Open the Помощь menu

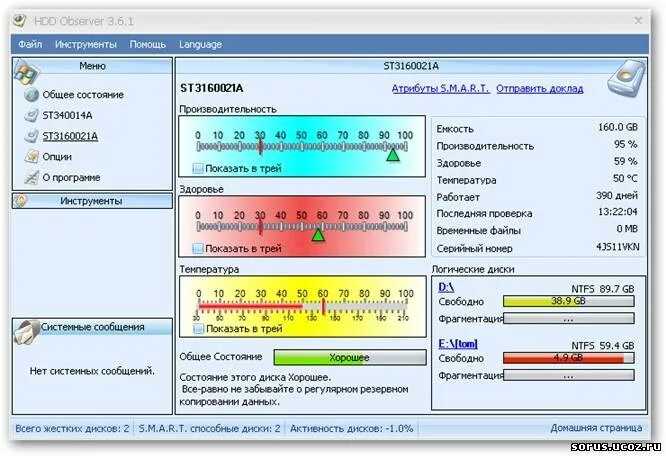pos(147,44)
